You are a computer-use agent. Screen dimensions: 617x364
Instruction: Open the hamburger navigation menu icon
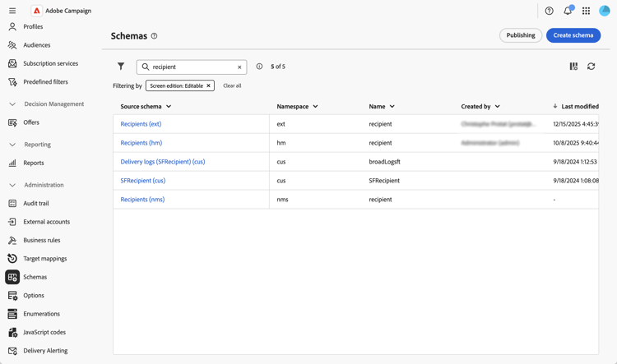[x=12, y=11]
